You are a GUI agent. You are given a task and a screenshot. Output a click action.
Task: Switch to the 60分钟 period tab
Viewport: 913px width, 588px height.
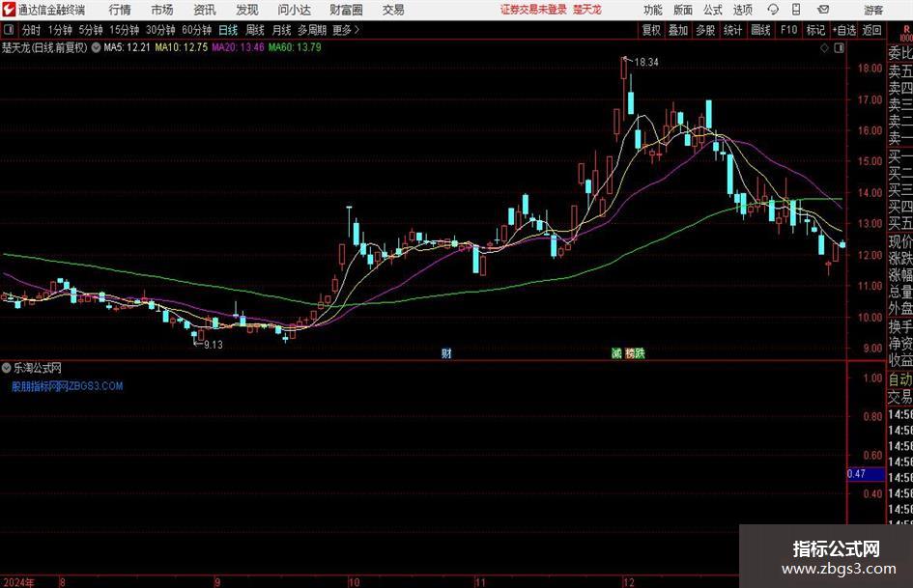[x=196, y=30]
